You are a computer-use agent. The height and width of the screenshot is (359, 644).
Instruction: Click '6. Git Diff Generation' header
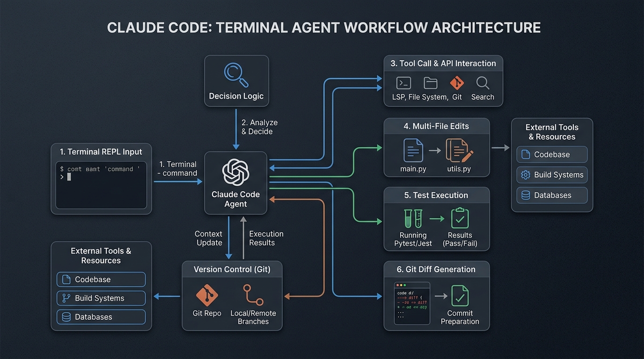[x=436, y=269]
